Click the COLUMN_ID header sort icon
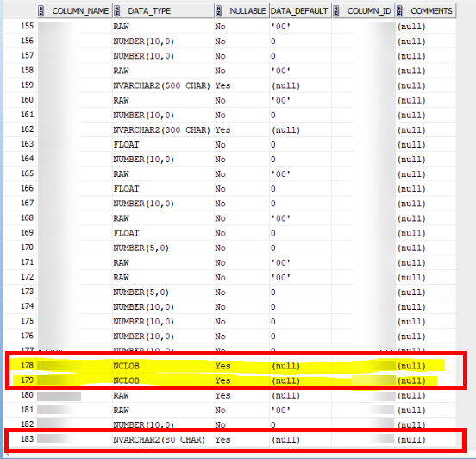This screenshot has height=459, width=476. (x=336, y=11)
